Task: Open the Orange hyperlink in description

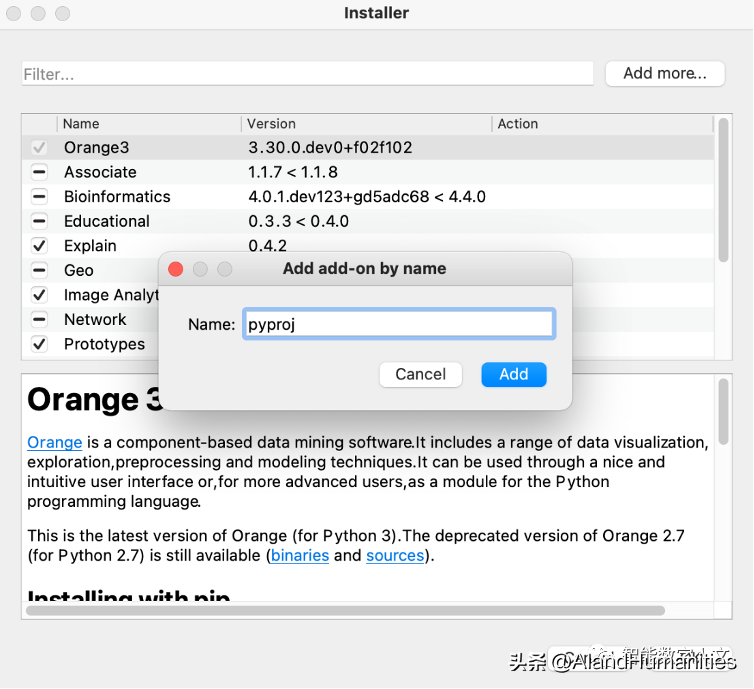Action: 54,442
